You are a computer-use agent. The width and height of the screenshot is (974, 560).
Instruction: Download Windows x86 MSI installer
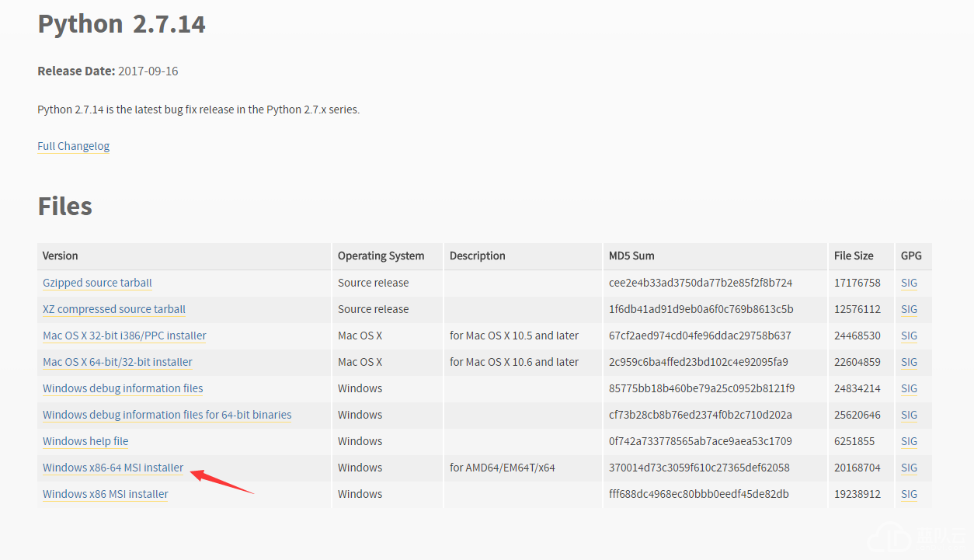tap(106, 494)
